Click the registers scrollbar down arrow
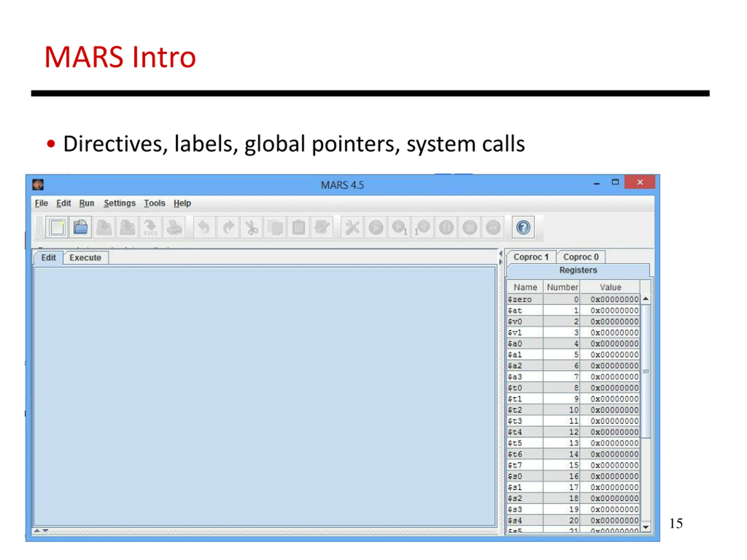 point(646,527)
